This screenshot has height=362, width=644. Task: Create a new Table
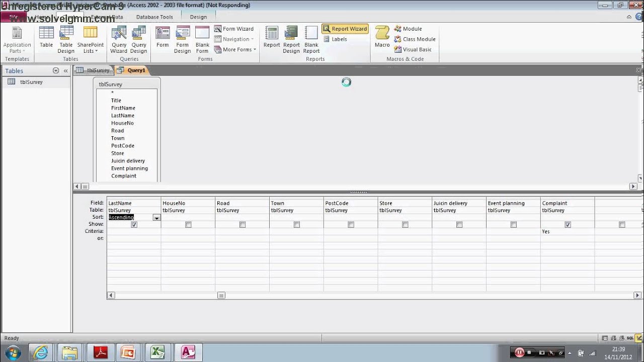coord(46,38)
